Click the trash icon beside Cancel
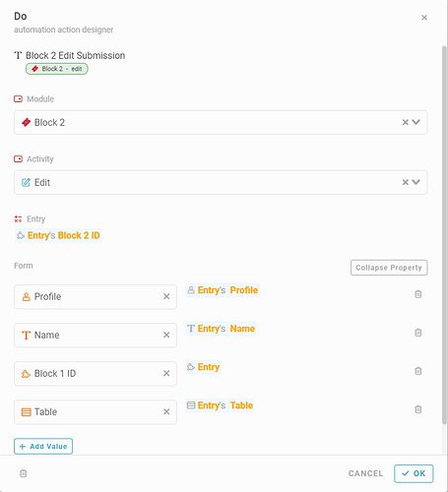 coord(23,473)
